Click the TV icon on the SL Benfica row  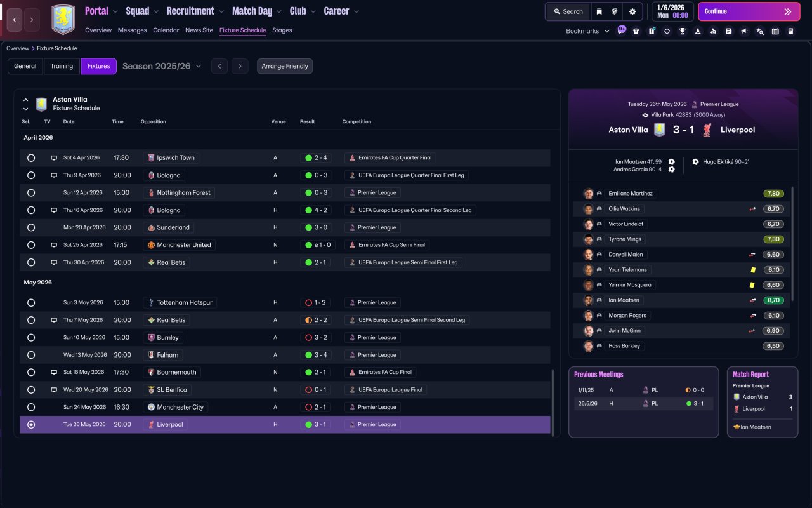pyautogui.click(x=54, y=390)
